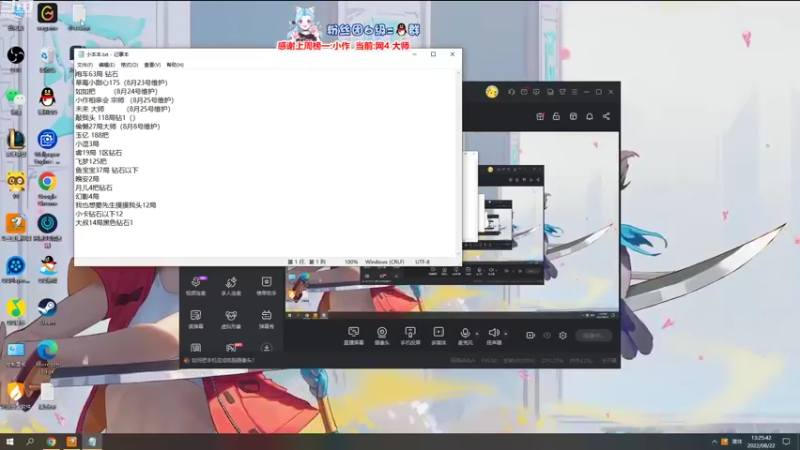Image resolution: width=800 pixels, height=450 pixels.
Task: Open the Steam desktop icon
Action: pos(47,311)
